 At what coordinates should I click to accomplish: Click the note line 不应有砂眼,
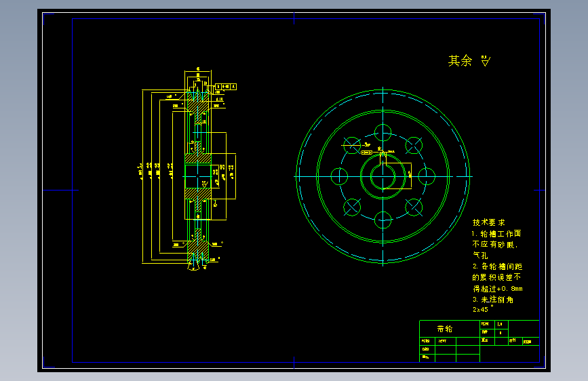coord(495,245)
